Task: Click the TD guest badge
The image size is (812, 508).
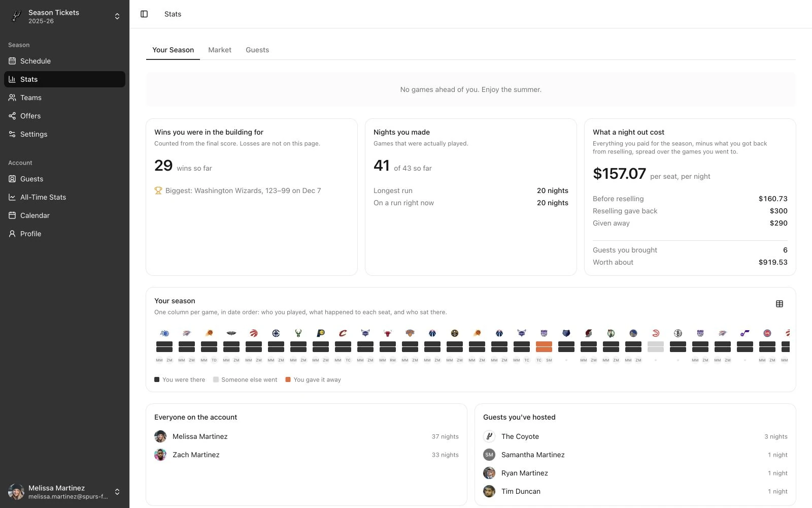Action: coord(214,360)
